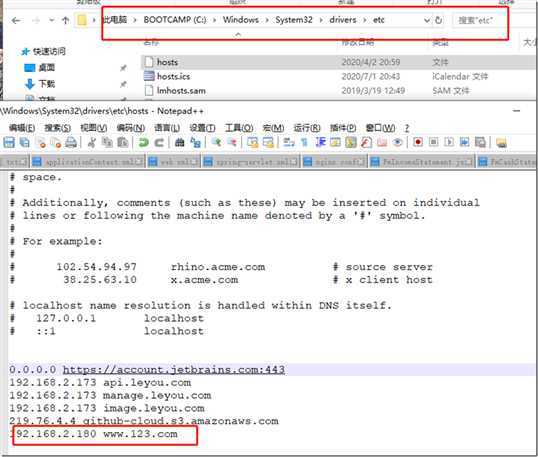The height and width of the screenshot is (457, 538).
Task: Click Save All icon in Notepad++ toolbar
Action: (24, 142)
